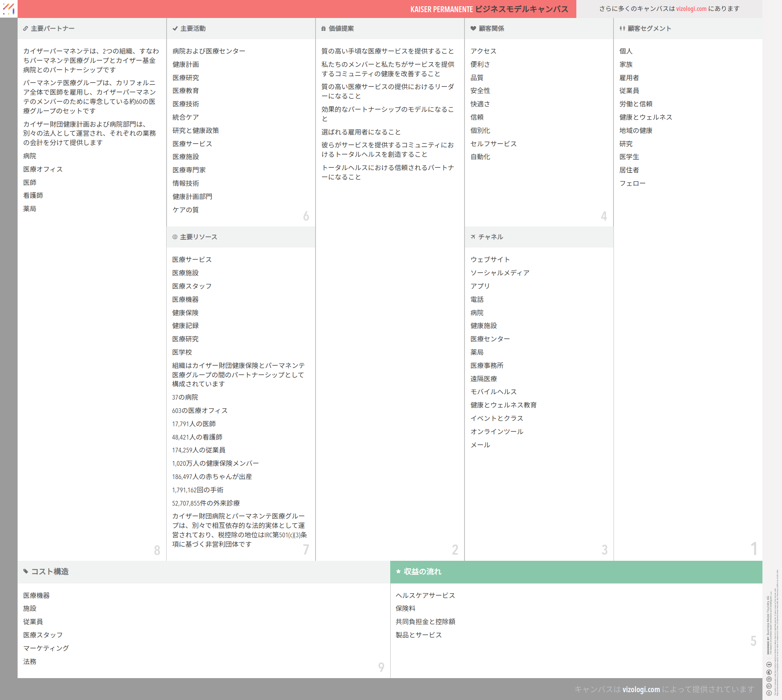This screenshot has width=782, height=700.
Task: Select マーケティング in the コスト構造 list
Action: (x=46, y=648)
